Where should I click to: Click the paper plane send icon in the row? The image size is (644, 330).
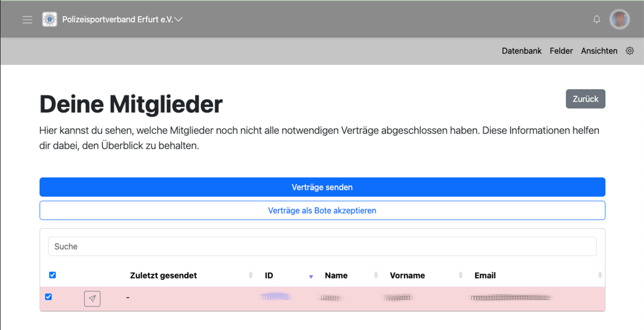(x=92, y=298)
